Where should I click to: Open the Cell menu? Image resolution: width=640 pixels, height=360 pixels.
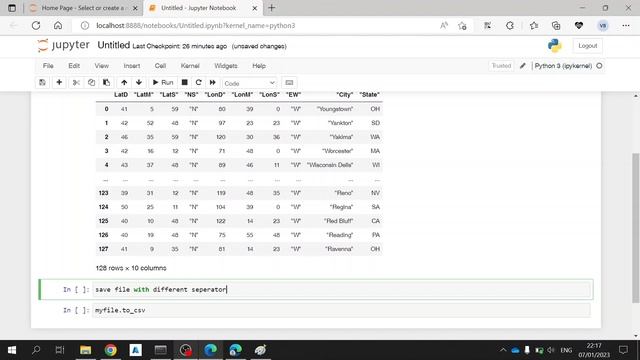pyautogui.click(x=160, y=66)
